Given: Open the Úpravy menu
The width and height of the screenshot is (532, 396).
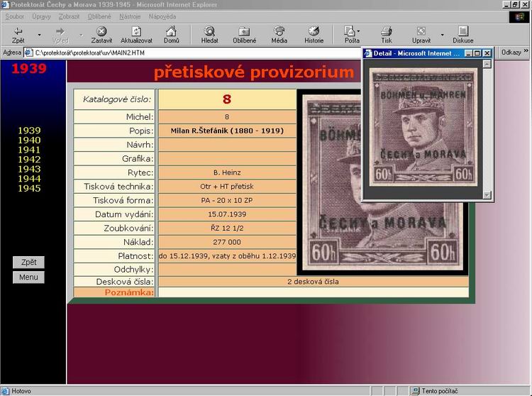Looking at the screenshot, I should (x=41, y=16).
